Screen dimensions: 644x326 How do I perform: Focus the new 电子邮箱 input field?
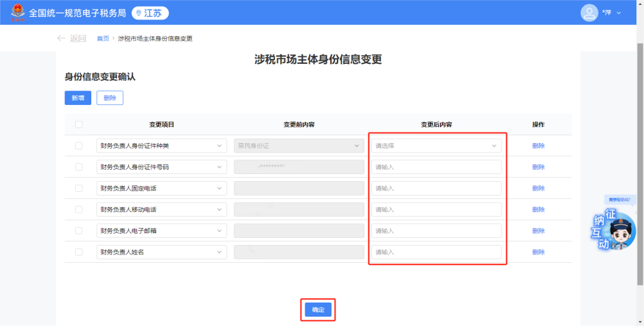pyautogui.click(x=436, y=231)
